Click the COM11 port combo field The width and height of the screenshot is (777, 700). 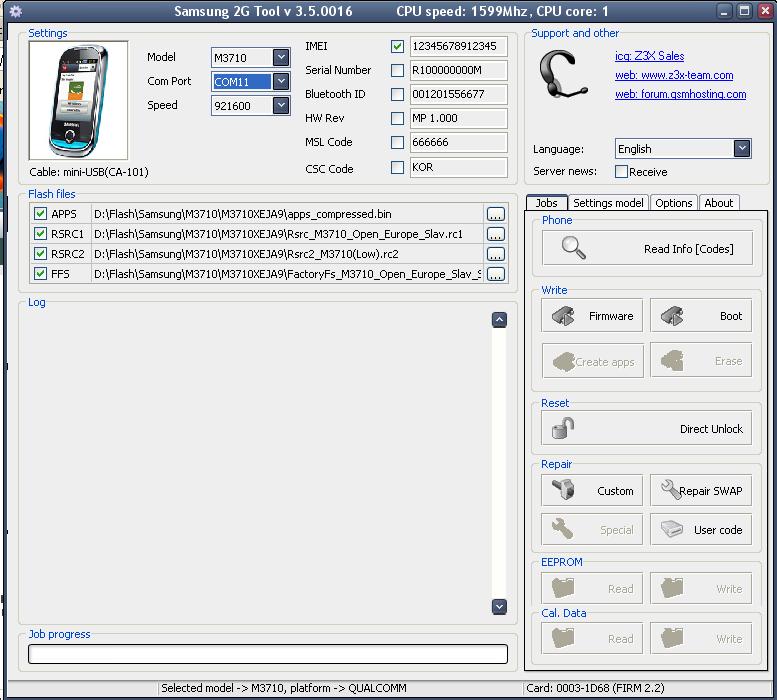click(250, 81)
